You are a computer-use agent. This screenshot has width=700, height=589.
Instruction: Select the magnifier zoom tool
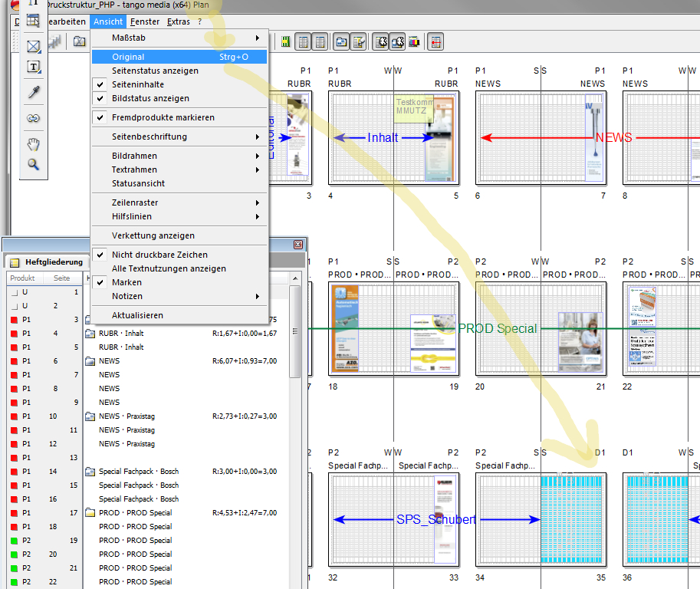point(33,164)
